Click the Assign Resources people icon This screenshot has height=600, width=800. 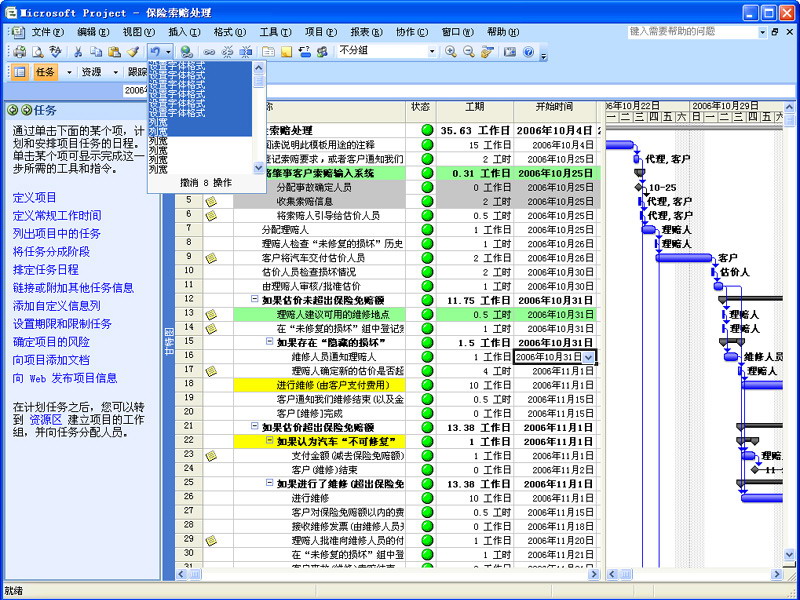pos(322,52)
